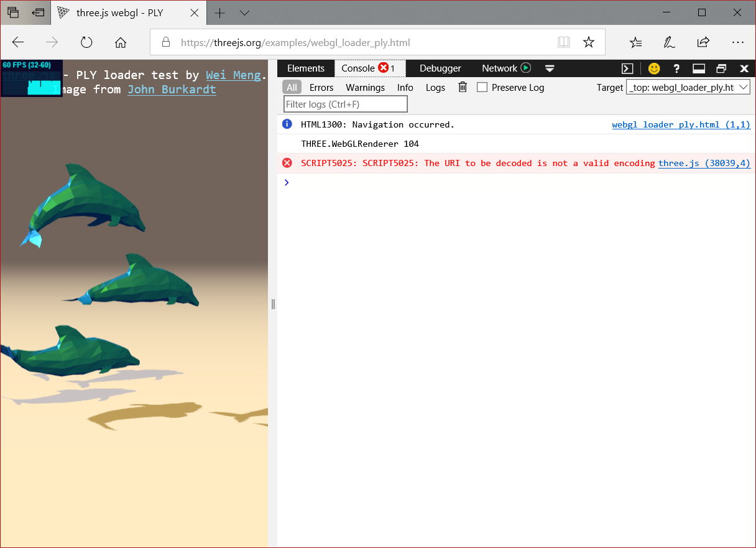Image resolution: width=756 pixels, height=548 pixels.
Task: Click the console input prompt
Action: [x=516, y=182]
